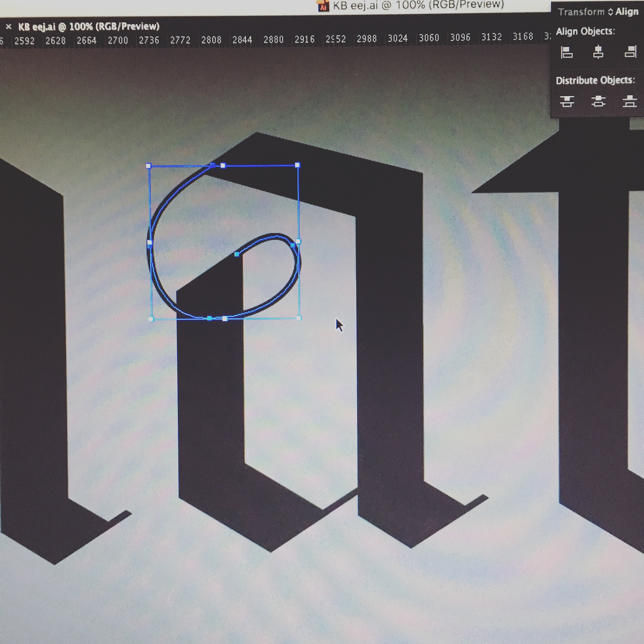The width and height of the screenshot is (644, 644).
Task: Activate the KB eej.ai @ 100% document tab
Action: [x=89, y=26]
